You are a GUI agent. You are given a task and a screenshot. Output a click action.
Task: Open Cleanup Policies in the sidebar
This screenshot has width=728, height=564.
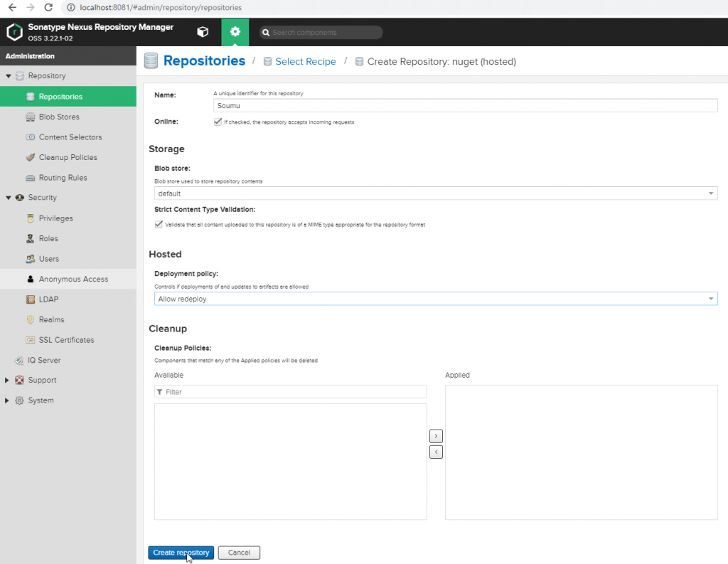[68, 157]
